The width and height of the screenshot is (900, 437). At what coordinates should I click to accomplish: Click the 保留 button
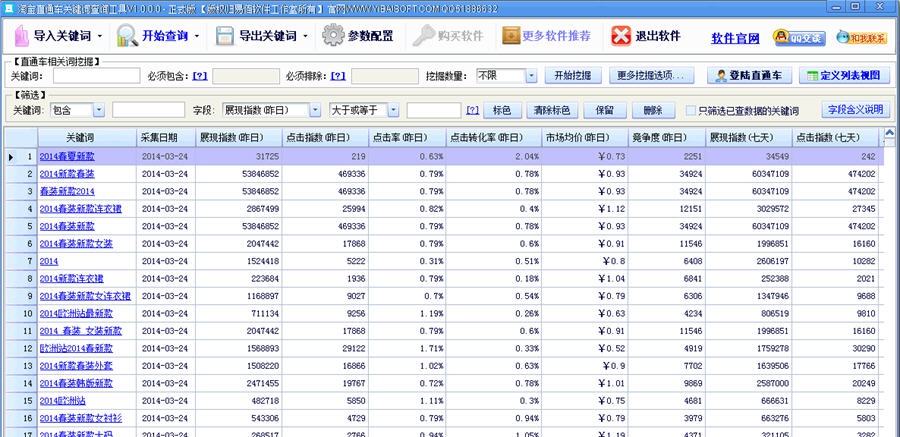(605, 110)
